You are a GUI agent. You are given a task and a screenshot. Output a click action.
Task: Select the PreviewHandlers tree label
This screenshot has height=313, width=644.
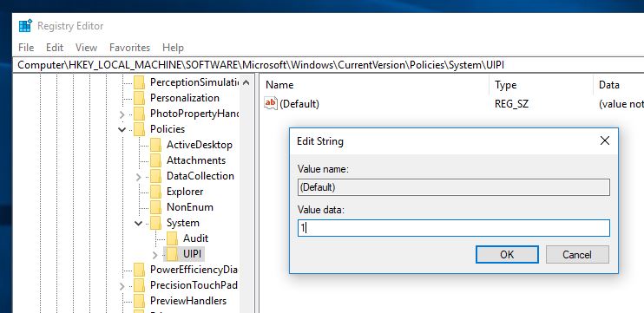(188, 301)
